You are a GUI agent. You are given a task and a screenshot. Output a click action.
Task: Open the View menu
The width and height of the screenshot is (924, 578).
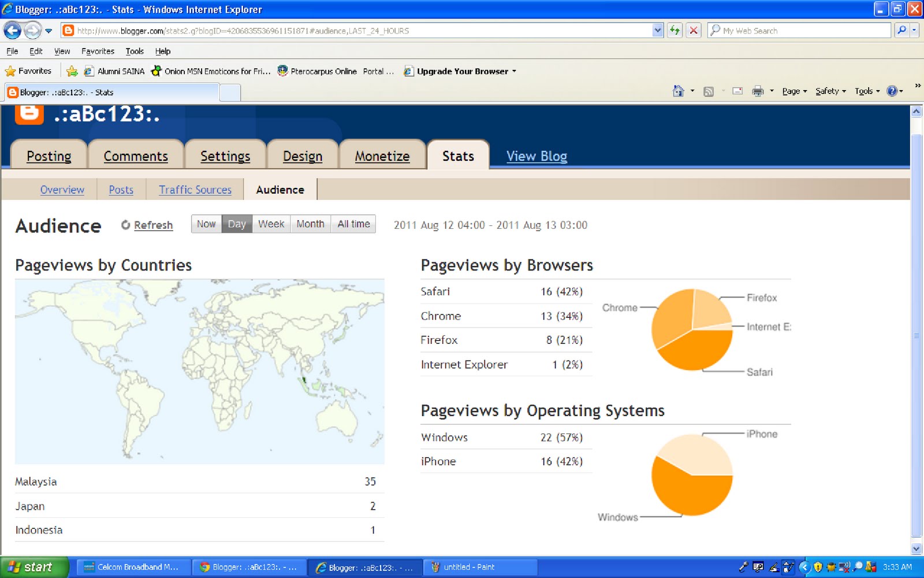[62, 51]
